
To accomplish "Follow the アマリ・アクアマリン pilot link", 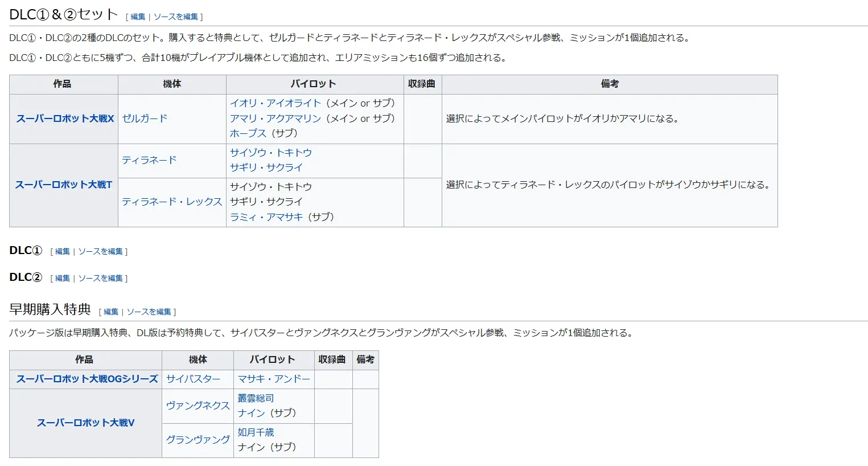I will coord(275,118).
